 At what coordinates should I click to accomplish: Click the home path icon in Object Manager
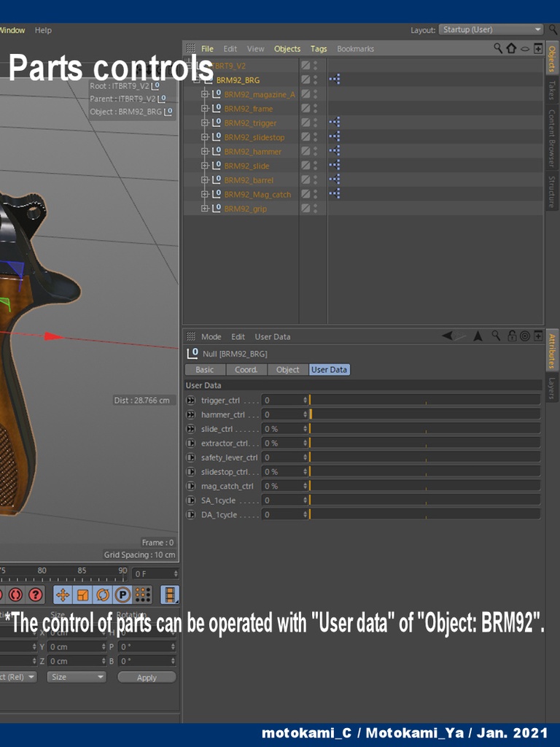click(x=511, y=48)
